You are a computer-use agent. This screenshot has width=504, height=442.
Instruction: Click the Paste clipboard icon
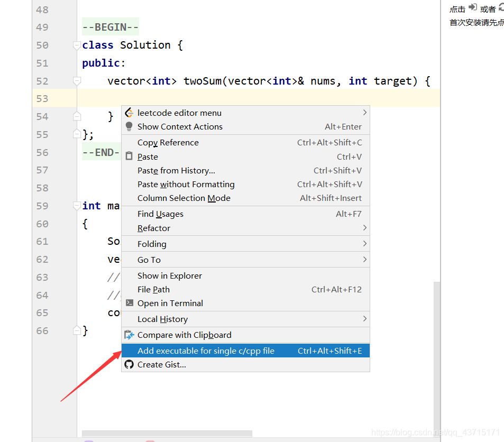129,156
